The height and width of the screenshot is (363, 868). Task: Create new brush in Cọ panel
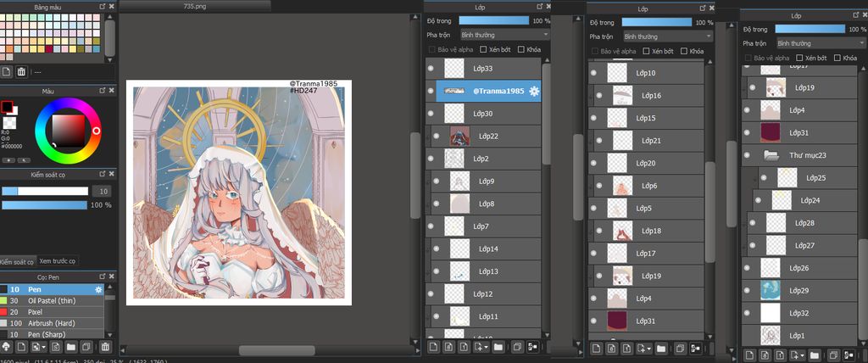21,347
